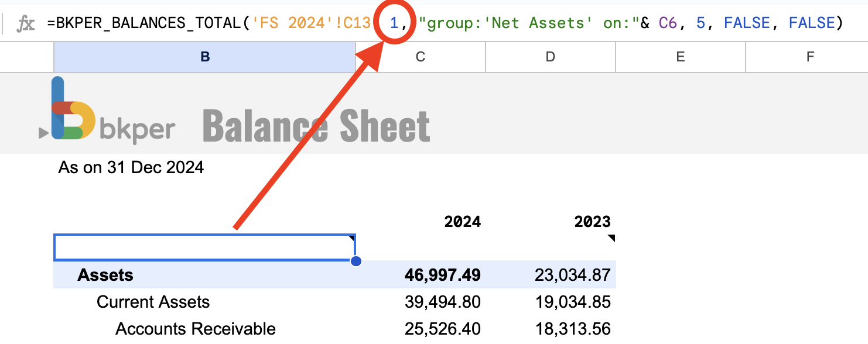Expand the collapsed row group beside the bkper logo
This screenshot has width=868, height=344.
point(42,132)
